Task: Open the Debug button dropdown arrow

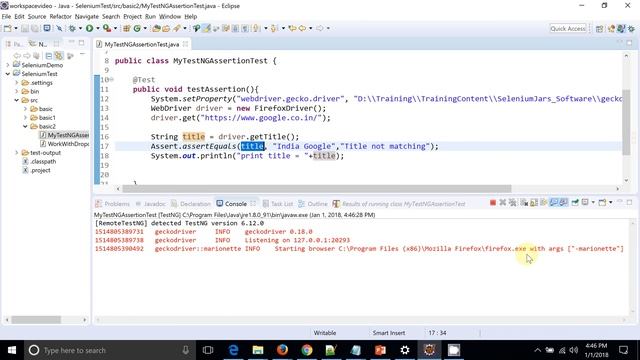Action: tap(80, 28)
